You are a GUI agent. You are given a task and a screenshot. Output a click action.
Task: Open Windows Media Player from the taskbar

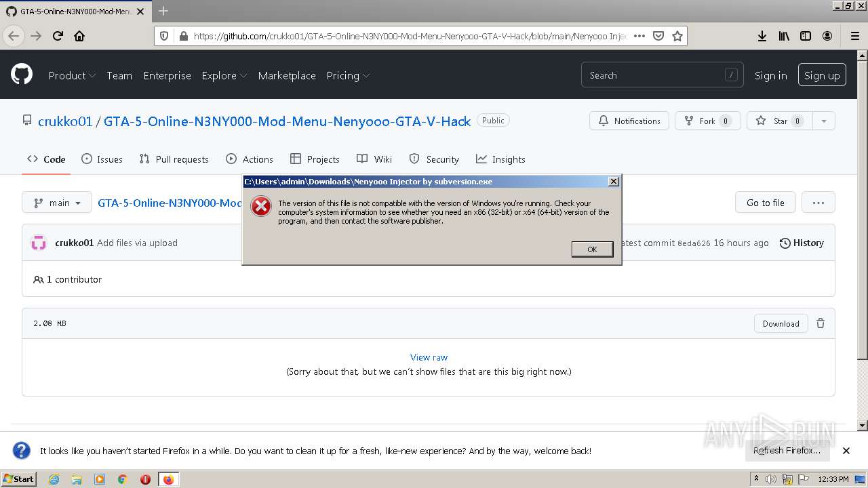[100, 479]
